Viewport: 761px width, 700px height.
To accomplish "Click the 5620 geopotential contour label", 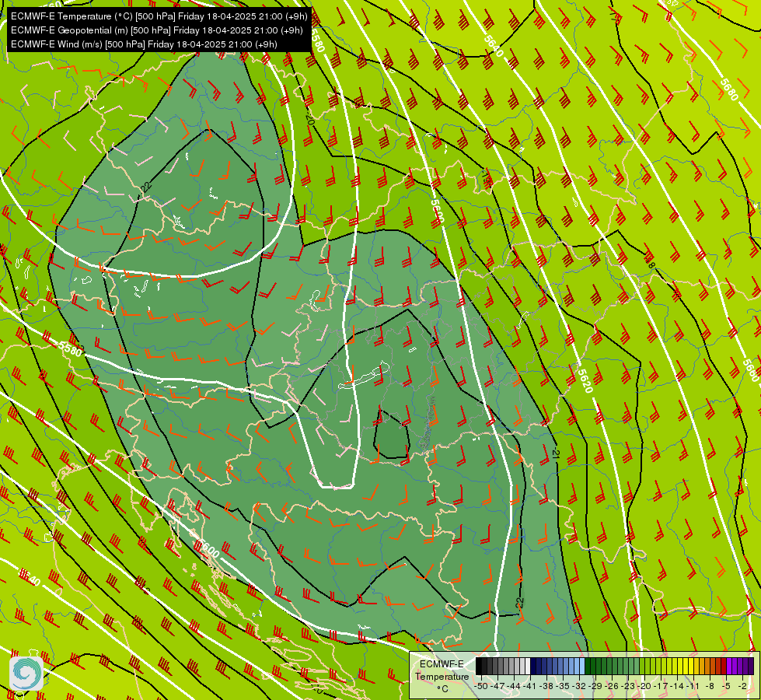I will (586, 381).
